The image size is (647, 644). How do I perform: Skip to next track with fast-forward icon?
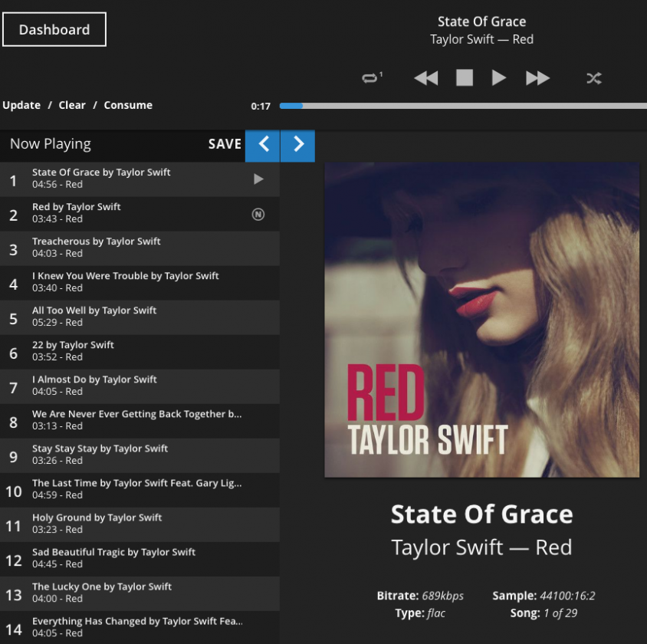coord(537,78)
